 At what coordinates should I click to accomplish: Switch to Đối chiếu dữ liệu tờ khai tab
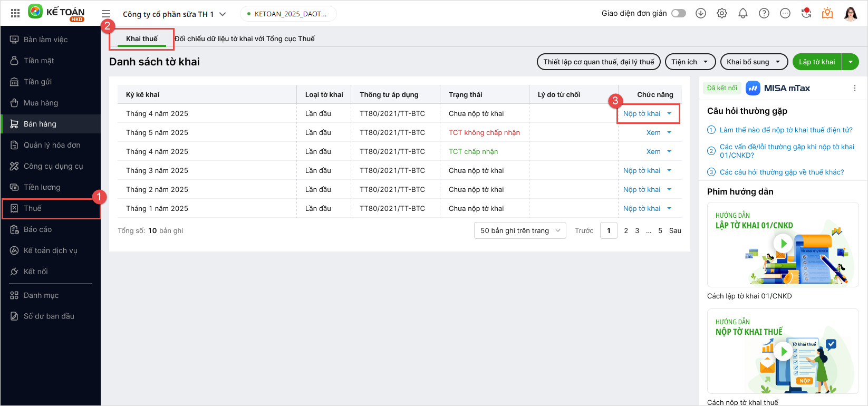coord(245,38)
